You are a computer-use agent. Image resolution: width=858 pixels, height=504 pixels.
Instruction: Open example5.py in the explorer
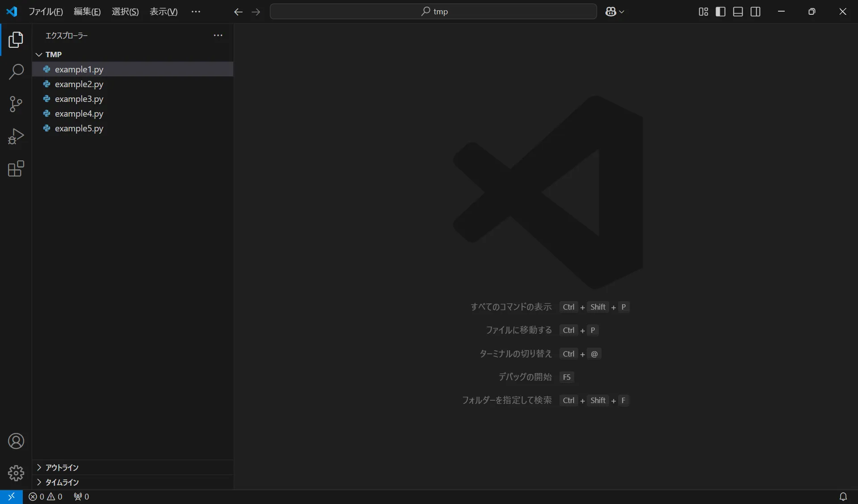point(133,128)
